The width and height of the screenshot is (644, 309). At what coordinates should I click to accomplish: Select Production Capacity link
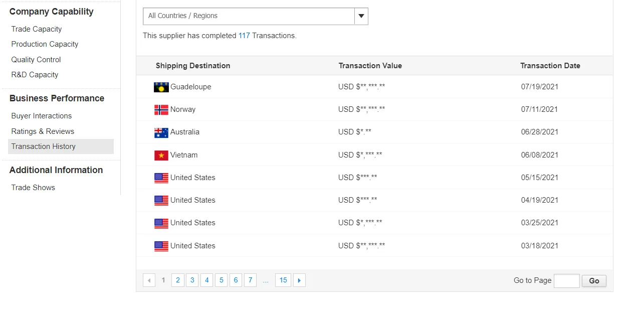click(45, 44)
